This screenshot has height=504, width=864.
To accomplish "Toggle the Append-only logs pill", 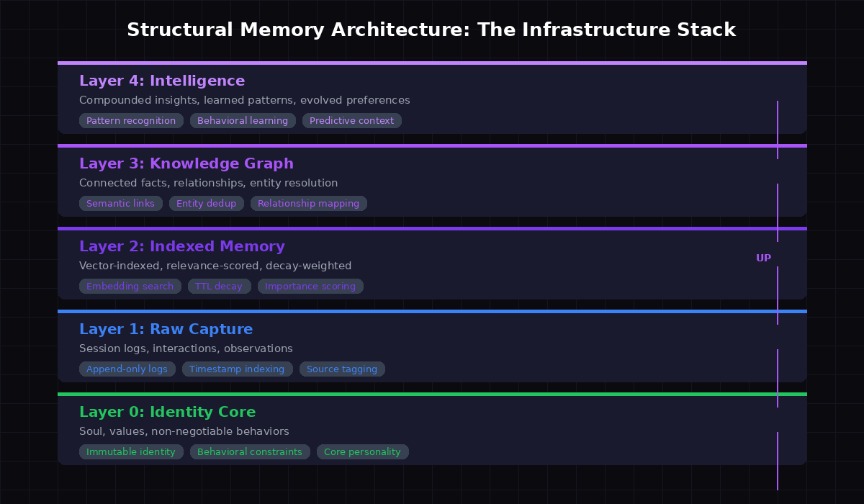I will [127, 369].
